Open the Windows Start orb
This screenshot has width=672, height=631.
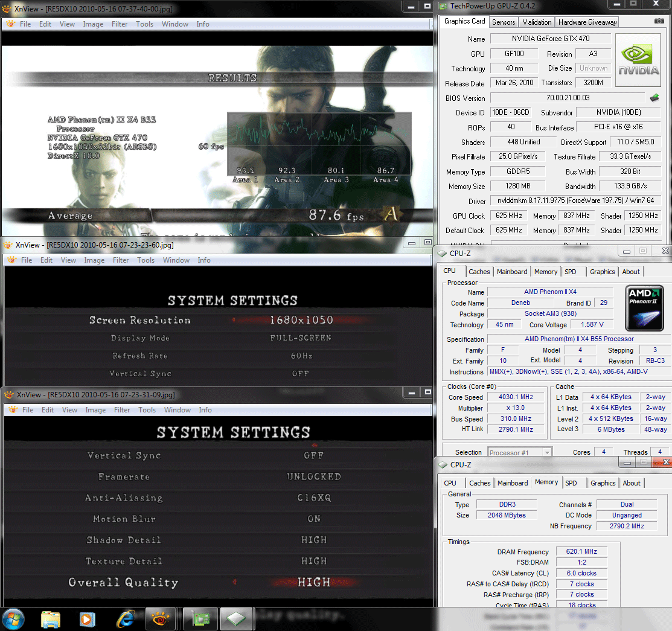(x=13, y=619)
